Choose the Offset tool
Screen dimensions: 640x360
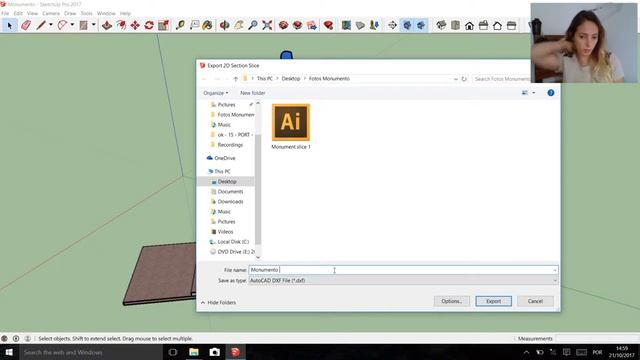tap(121, 26)
